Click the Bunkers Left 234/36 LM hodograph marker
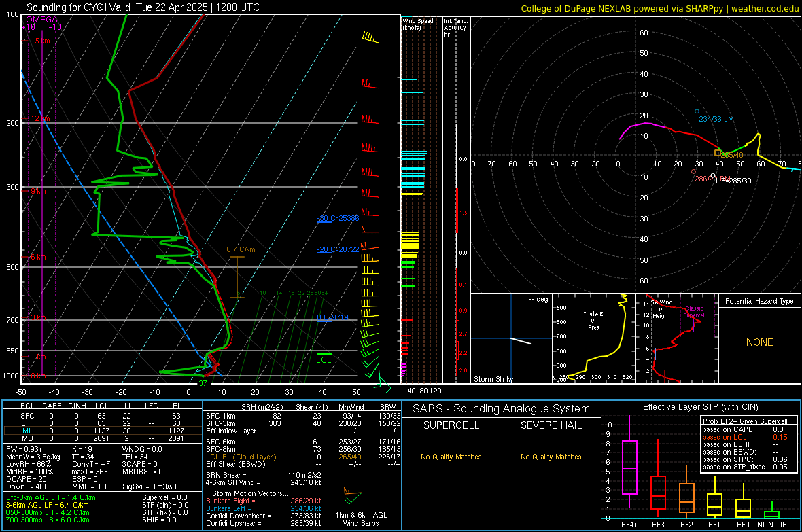802x532 pixels. pyautogui.click(x=697, y=111)
